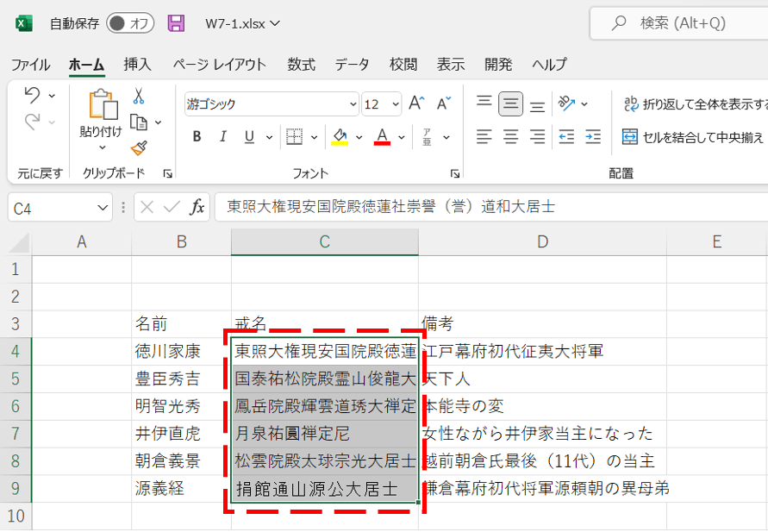Click the search box

(681, 23)
